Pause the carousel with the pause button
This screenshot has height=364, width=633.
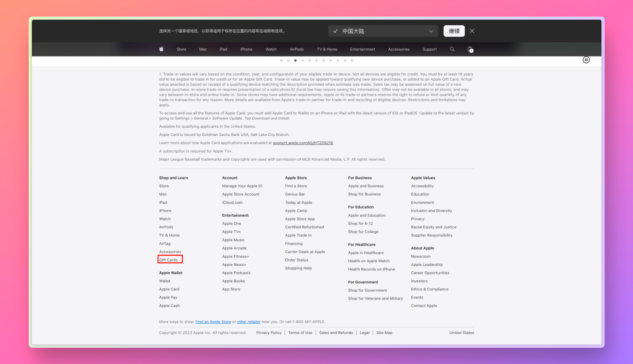586,60
